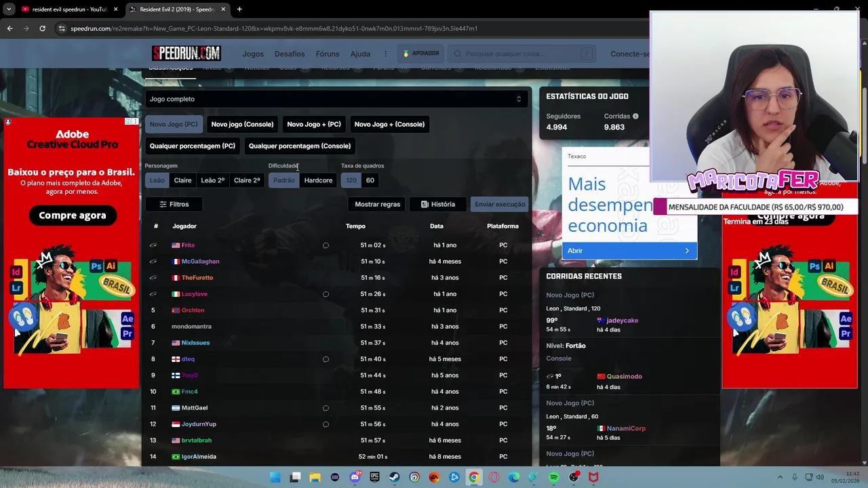This screenshot has width=868, height=488.
Task: Click the Speedrun.com logo
Action: pyautogui.click(x=186, y=54)
